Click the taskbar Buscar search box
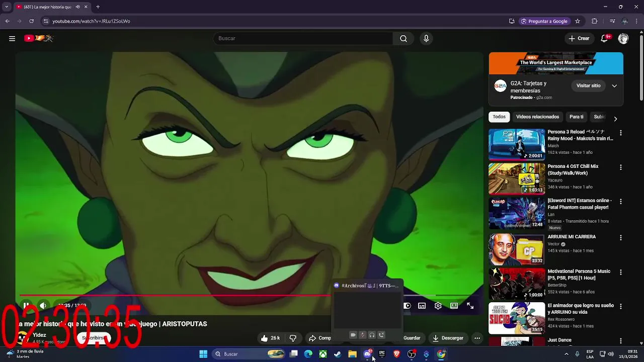 pyautogui.click(x=250, y=354)
